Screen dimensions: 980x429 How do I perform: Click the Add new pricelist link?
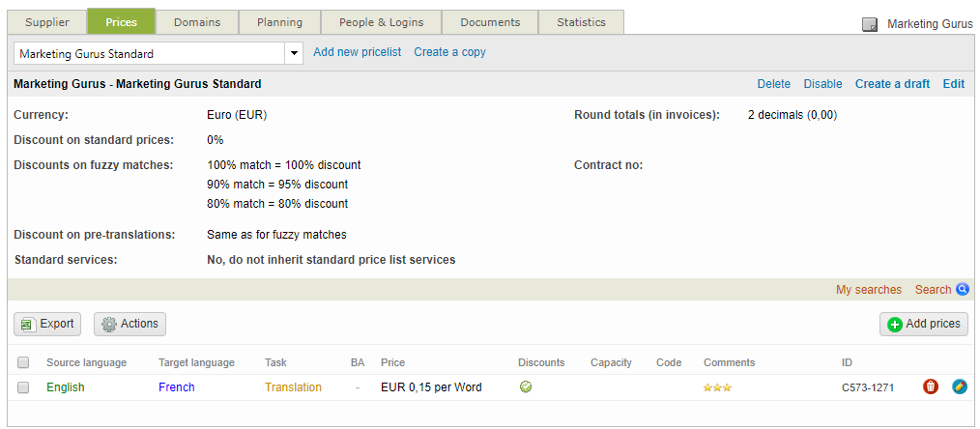[x=357, y=52]
